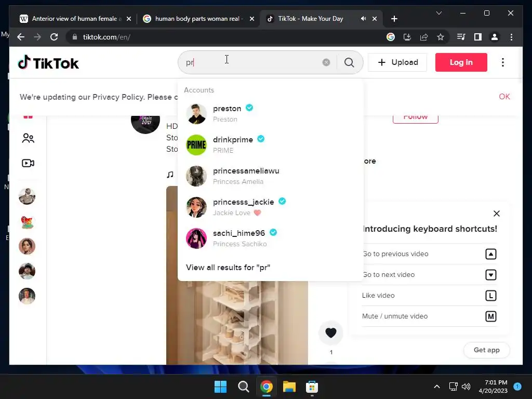Open a new browser tab

[x=394, y=19]
